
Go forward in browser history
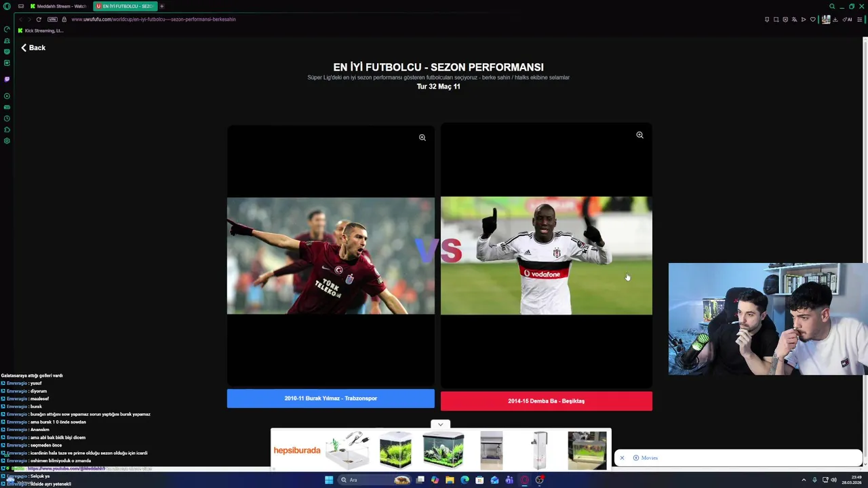29,20
